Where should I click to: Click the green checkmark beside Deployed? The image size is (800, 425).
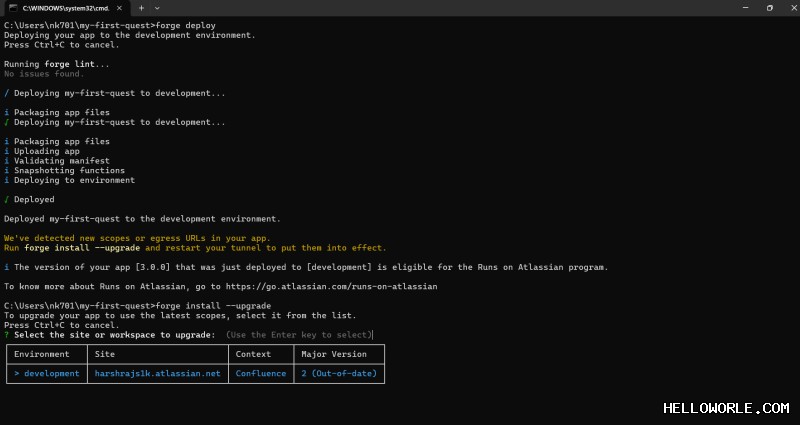coord(7,199)
